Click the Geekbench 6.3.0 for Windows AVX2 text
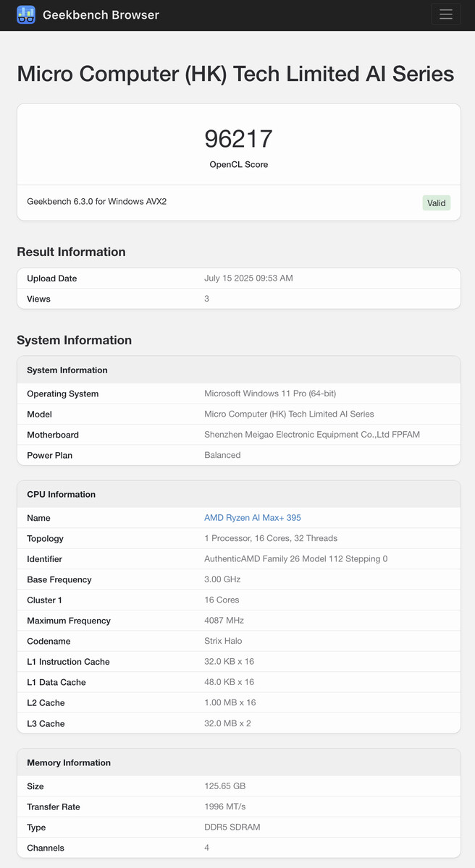This screenshot has width=475, height=868. coord(97,201)
